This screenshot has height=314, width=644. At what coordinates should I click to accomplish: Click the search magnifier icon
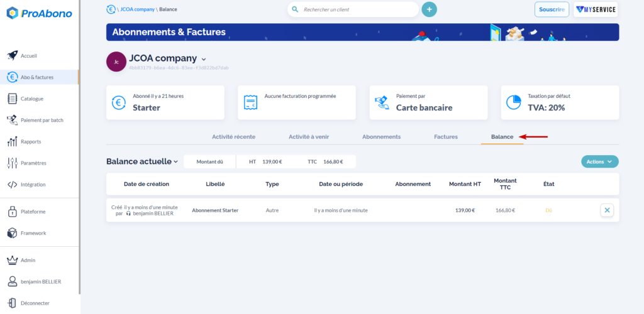click(x=294, y=9)
